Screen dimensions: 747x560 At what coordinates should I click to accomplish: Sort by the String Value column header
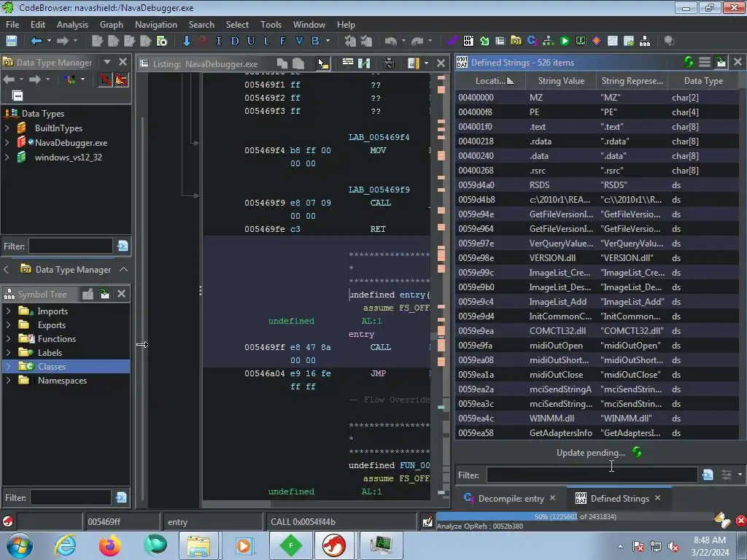click(x=561, y=80)
